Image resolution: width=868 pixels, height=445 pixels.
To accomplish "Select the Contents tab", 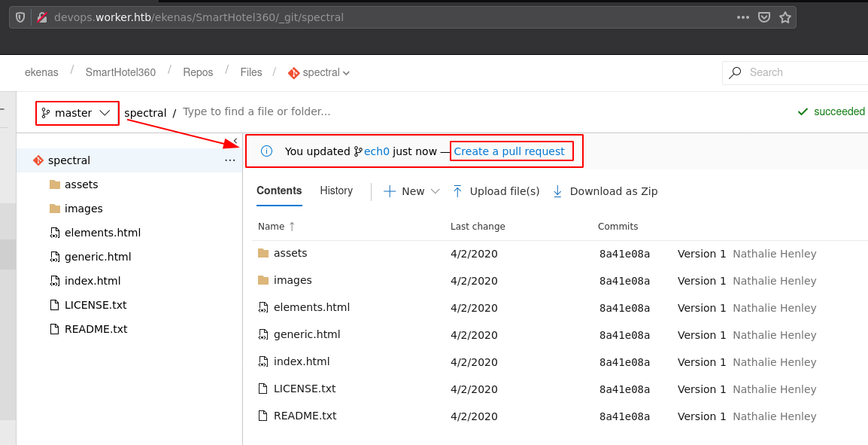I will click(x=279, y=190).
